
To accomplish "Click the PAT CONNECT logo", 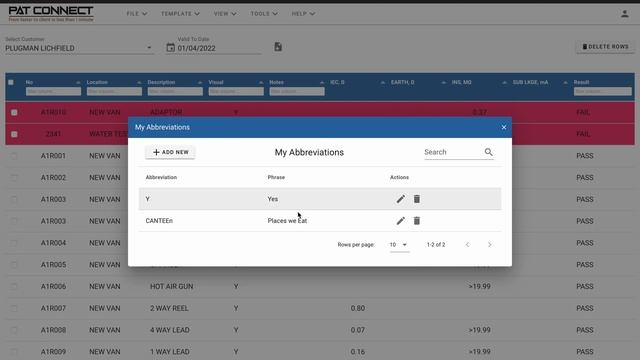I will 51,13.
